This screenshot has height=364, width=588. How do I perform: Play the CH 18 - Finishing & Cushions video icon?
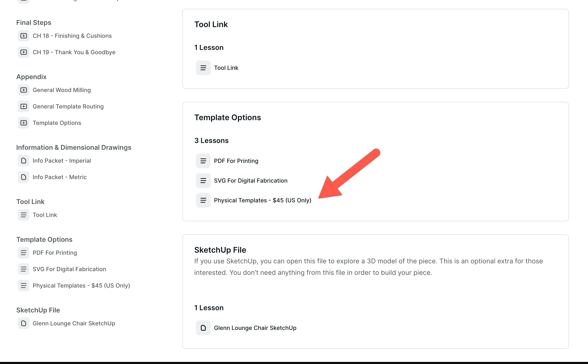[23, 36]
